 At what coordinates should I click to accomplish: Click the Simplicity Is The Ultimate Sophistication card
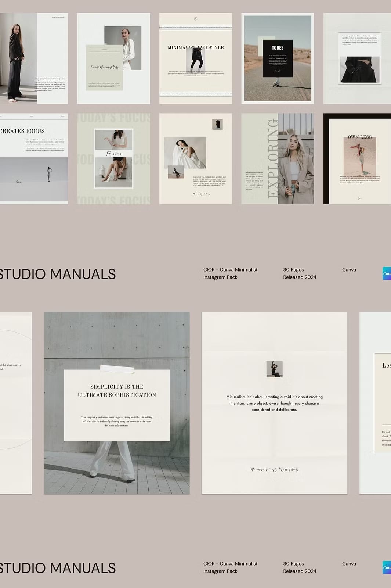click(117, 405)
